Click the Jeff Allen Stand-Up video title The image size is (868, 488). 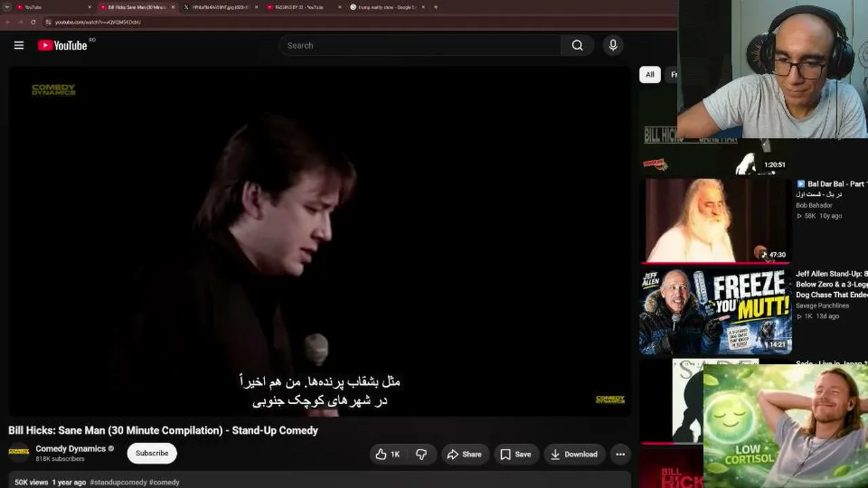831,284
